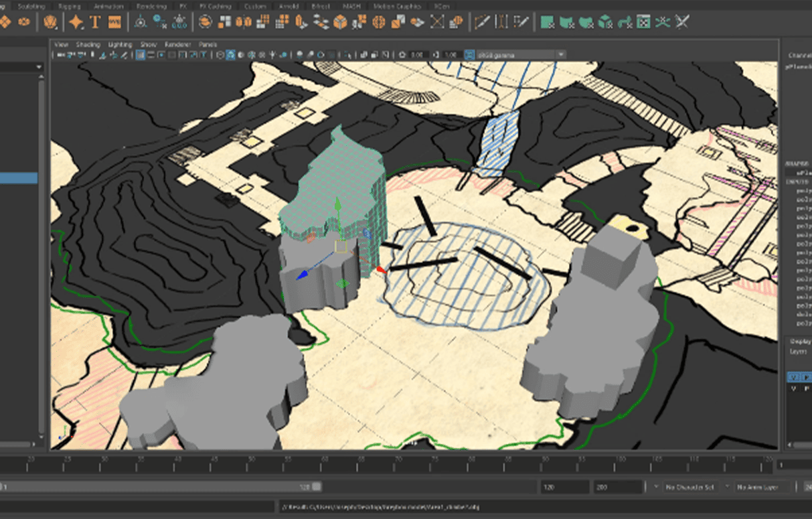Click the green cube automatic UV icon
This screenshot has width=812, height=519.
pos(605,22)
